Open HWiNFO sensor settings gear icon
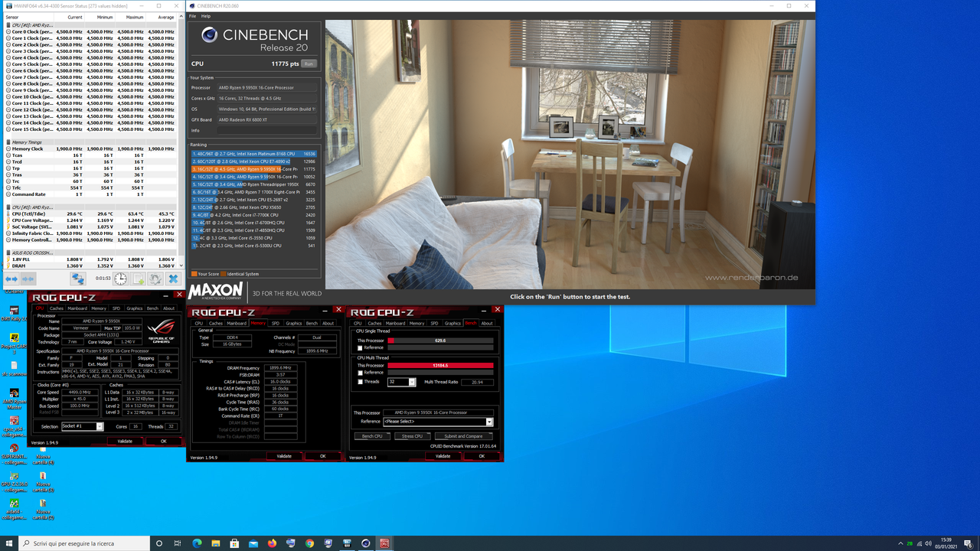Image resolution: width=980 pixels, height=551 pixels. click(x=156, y=279)
